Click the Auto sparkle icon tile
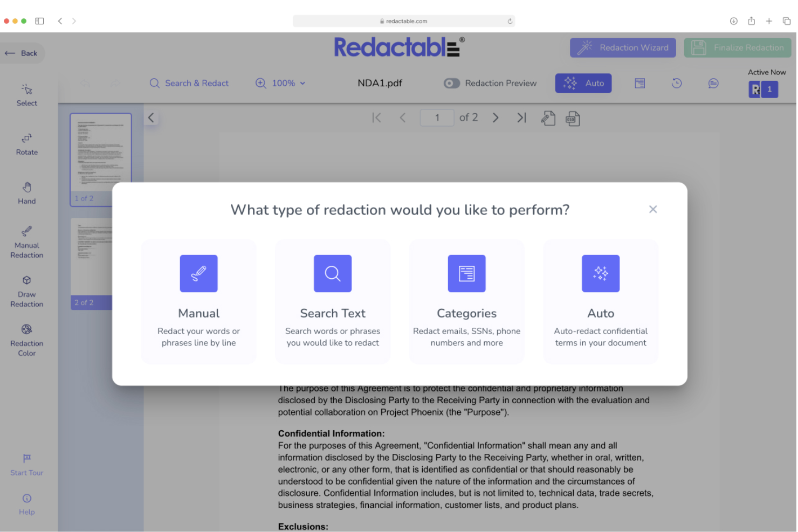This screenshot has height=532, width=798. coord(601,273)
